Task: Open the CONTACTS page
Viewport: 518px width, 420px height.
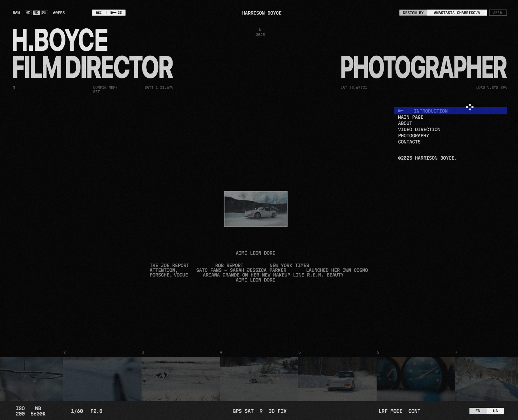Action: [409, 142]
